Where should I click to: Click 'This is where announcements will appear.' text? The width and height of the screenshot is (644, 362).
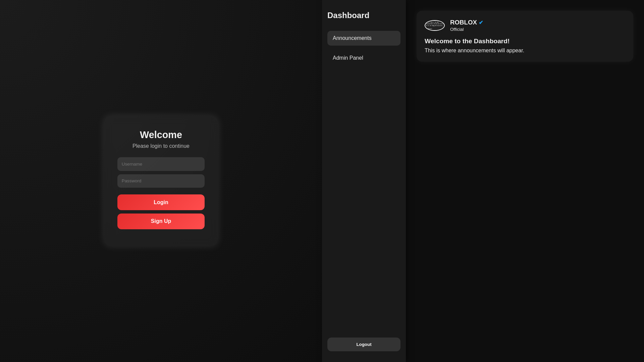pyautogui.click(x=474, y=51)
